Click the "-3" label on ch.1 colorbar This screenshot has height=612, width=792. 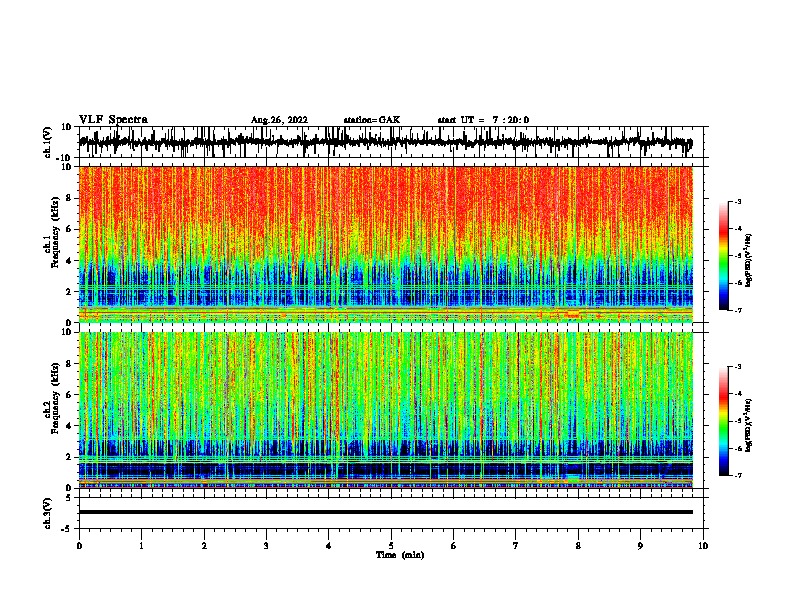point(737,201)
